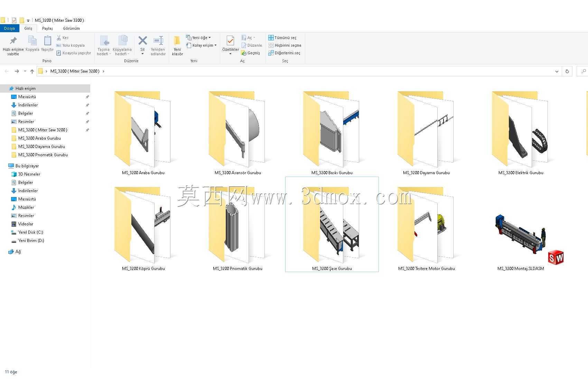Select MS_3200 Şase Gurubu folder thumbnail
588x392 pixels.
pos(332,224)
